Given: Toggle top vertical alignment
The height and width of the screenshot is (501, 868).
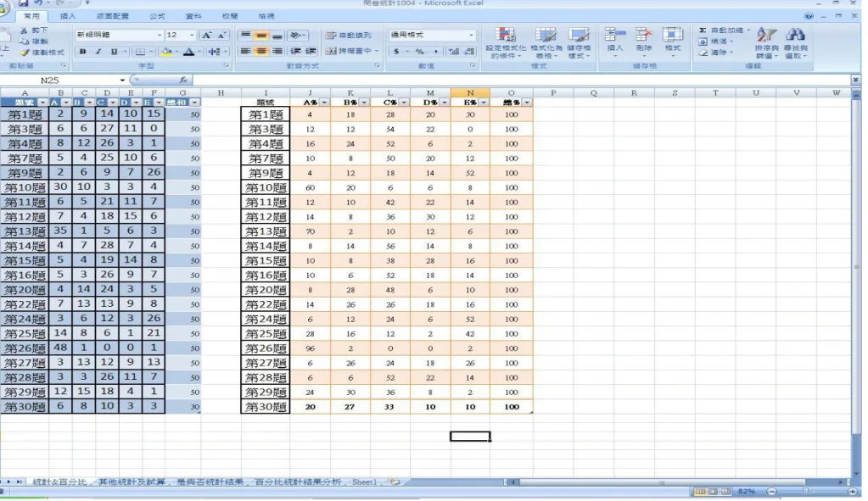Looking at the screenshot, I should point(246,35).
